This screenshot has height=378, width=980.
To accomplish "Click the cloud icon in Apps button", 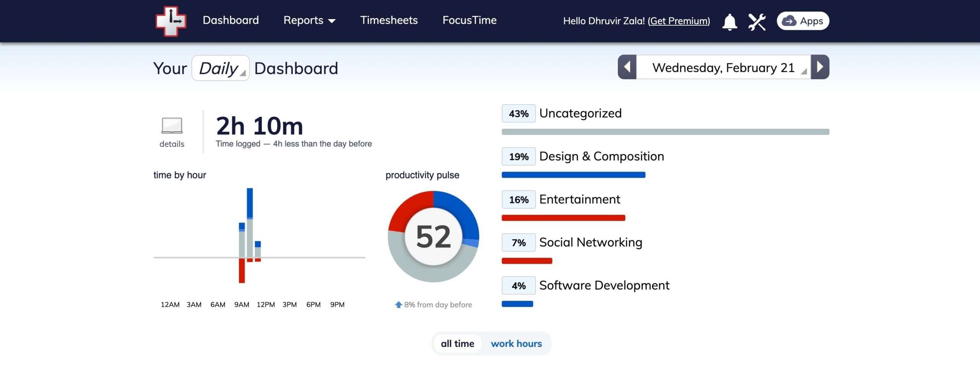I will click(x=789, y=21).
